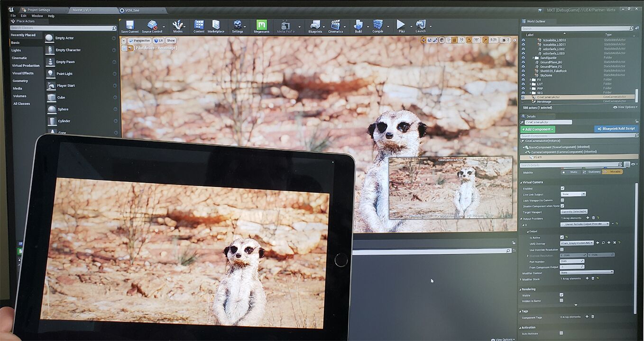Open the Window menu
This screenshot has width=644, height=341.
pyautogui.click(x=37, y=16)
